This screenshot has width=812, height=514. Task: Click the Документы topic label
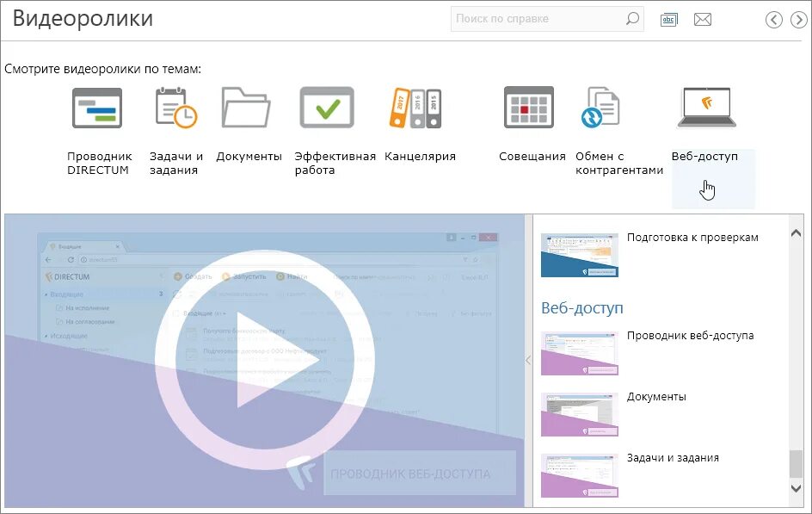249,157
